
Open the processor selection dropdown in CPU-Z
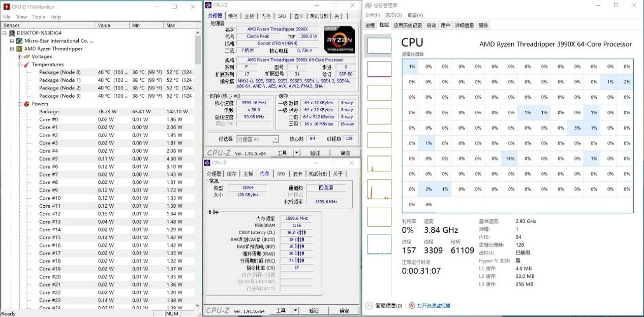coord(275,139)
